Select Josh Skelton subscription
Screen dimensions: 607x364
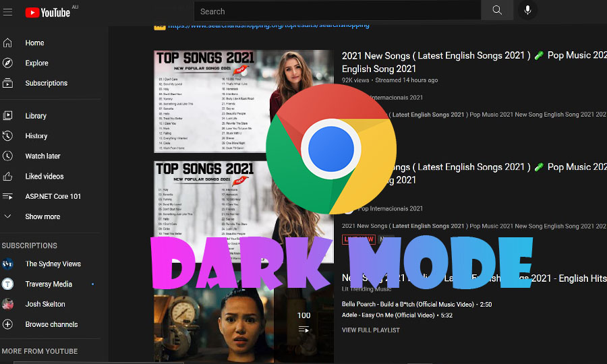click(45, 304)
